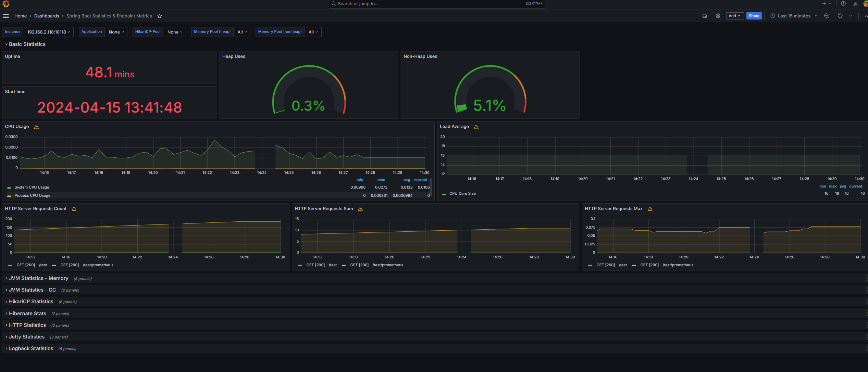Click the Grafana logo icon
This screenshot has height=372, width=868.
pos(6,4)
